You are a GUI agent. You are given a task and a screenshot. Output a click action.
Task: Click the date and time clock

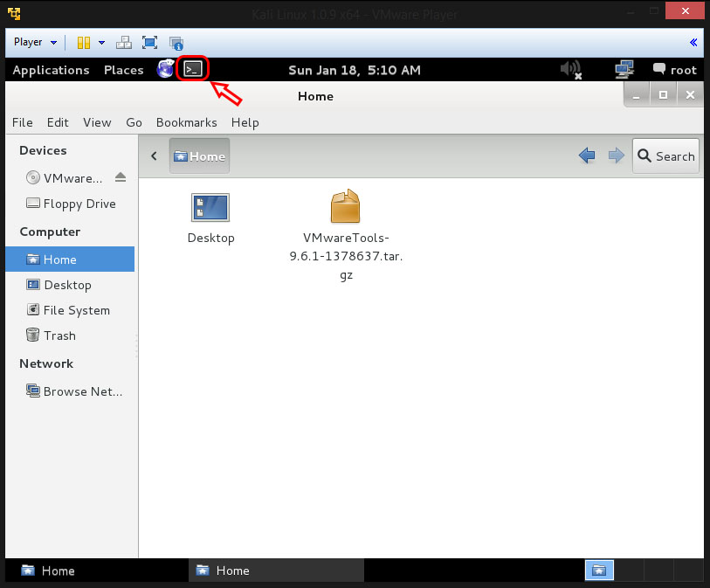355,70
